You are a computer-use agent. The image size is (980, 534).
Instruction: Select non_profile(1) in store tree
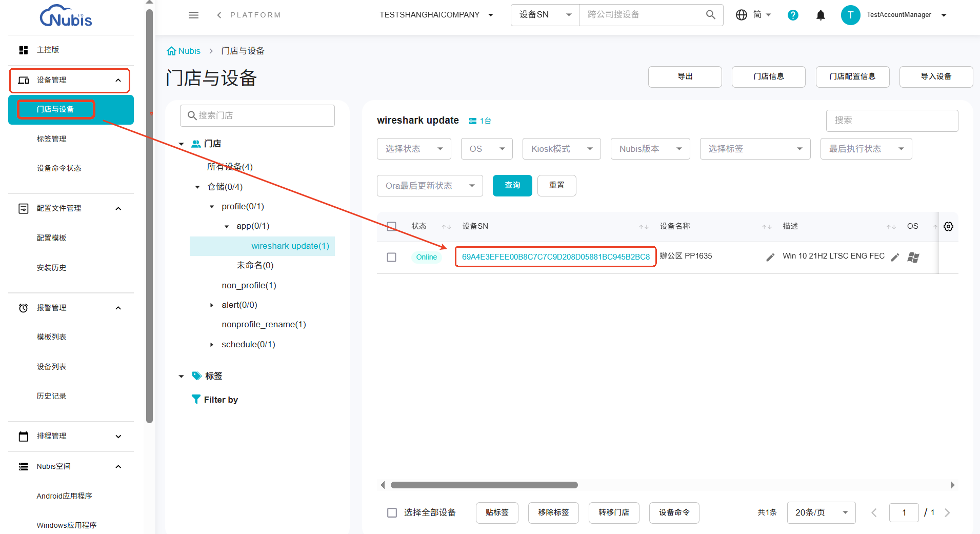coord(249,285)
